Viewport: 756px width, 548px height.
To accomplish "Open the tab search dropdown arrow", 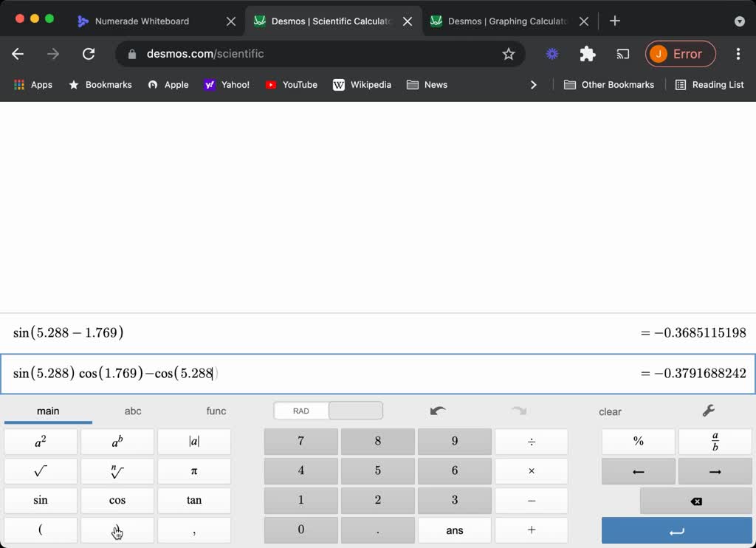I will point(739,21).
